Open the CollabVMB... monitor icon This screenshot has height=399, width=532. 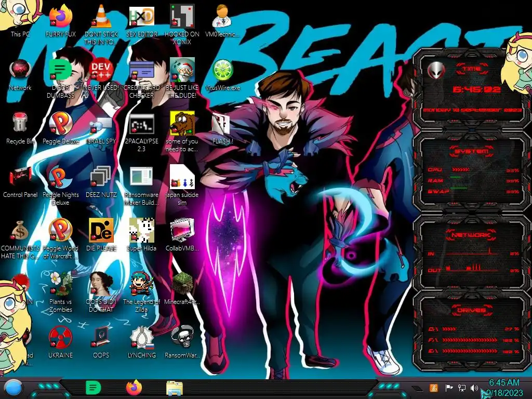pos(182,235)
